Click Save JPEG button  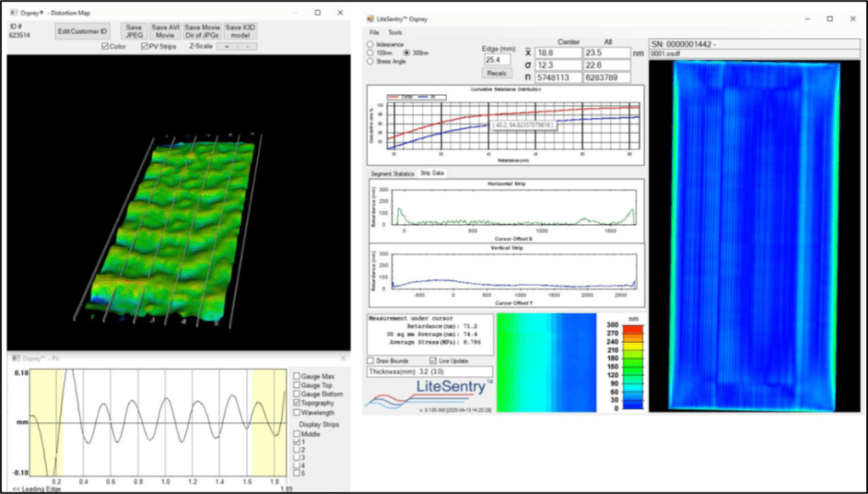pos(133,31)
